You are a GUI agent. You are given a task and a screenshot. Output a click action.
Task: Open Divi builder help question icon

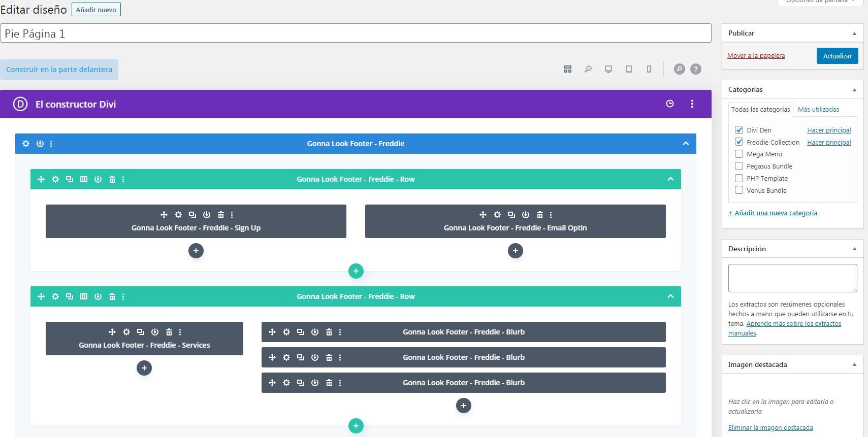696,69
